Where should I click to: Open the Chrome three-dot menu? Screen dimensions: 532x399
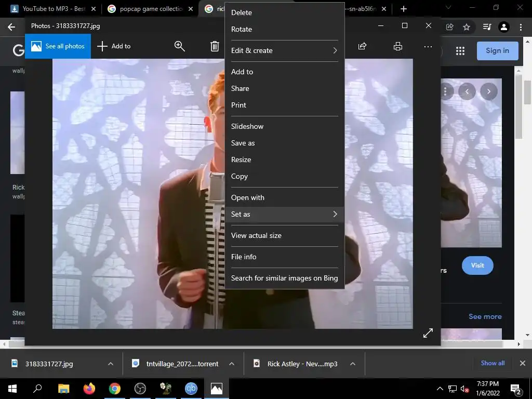(x=521, y=27)
